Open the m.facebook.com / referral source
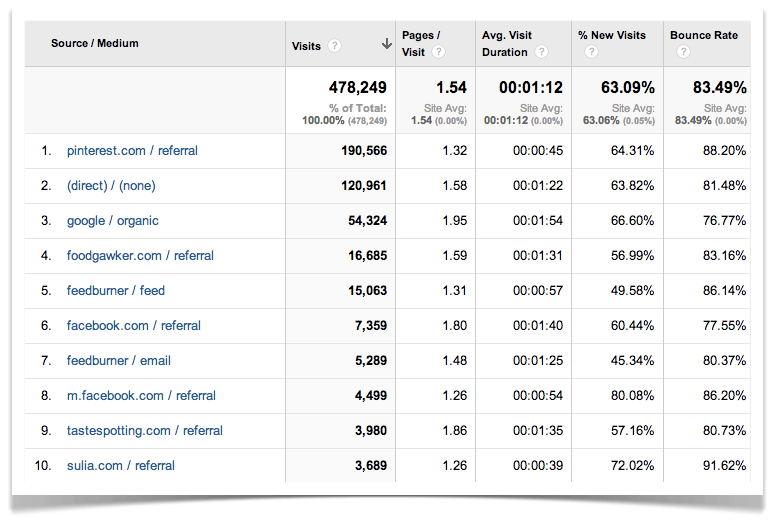This screenshot has width=774, height=526. click(x=141, y=396)
